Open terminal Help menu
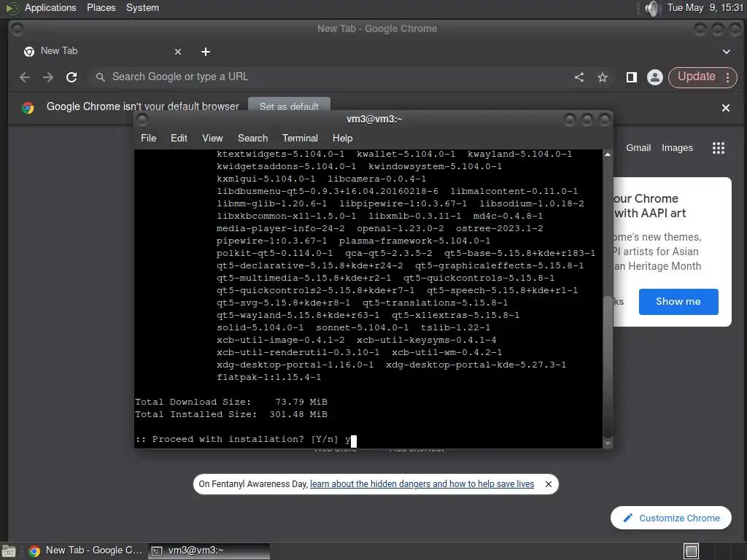 click(x=343, y=138)
